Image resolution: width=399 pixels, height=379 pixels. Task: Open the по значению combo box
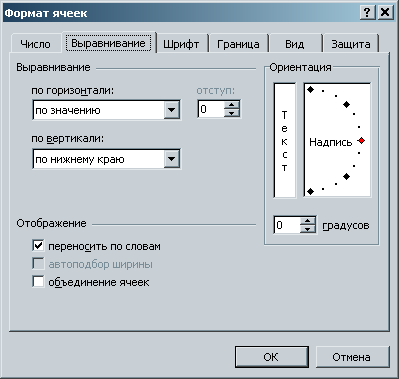[106, 110]
